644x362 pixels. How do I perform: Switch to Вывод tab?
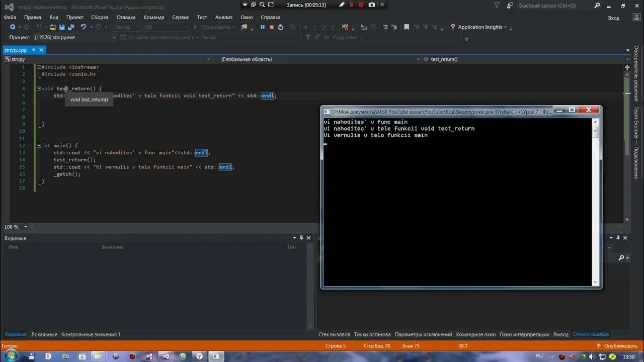[x=561, y=334]
